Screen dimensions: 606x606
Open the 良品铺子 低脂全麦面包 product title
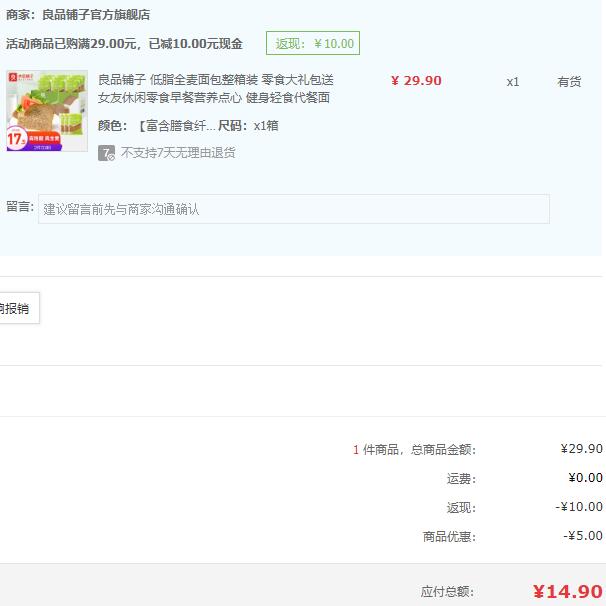215,89
